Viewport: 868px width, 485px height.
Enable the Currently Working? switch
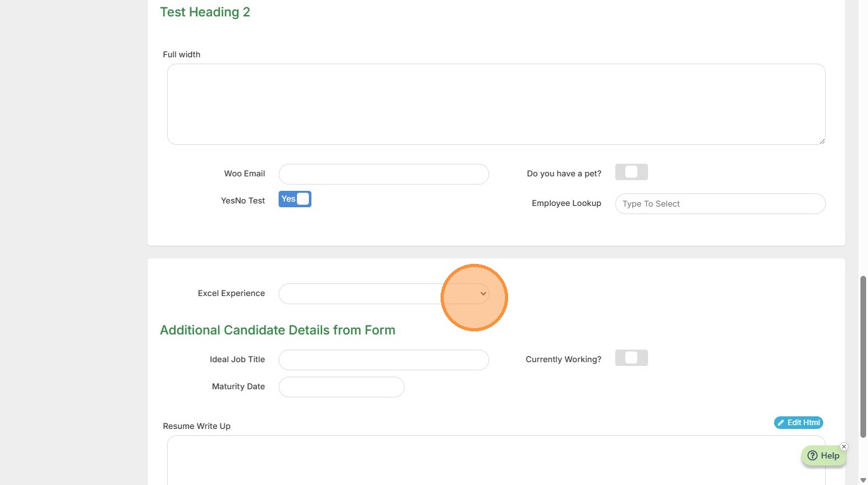(x=631, y=358)
